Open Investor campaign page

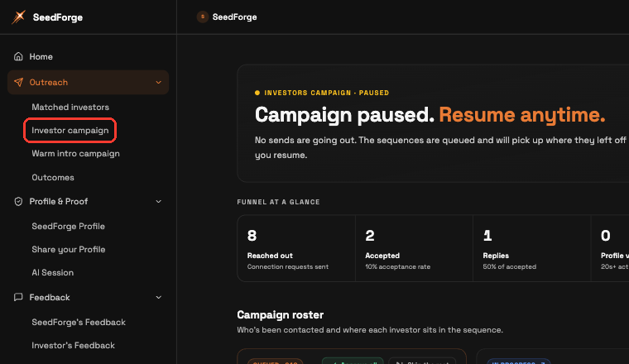click(70, 130)
